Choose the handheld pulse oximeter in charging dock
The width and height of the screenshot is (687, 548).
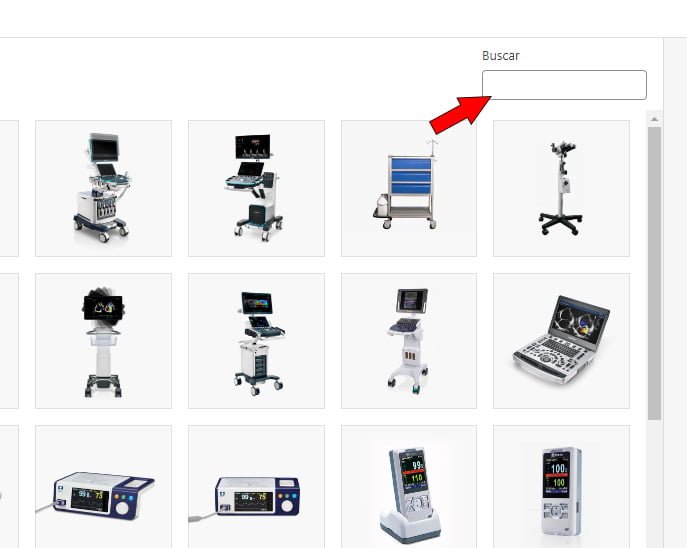409,487
